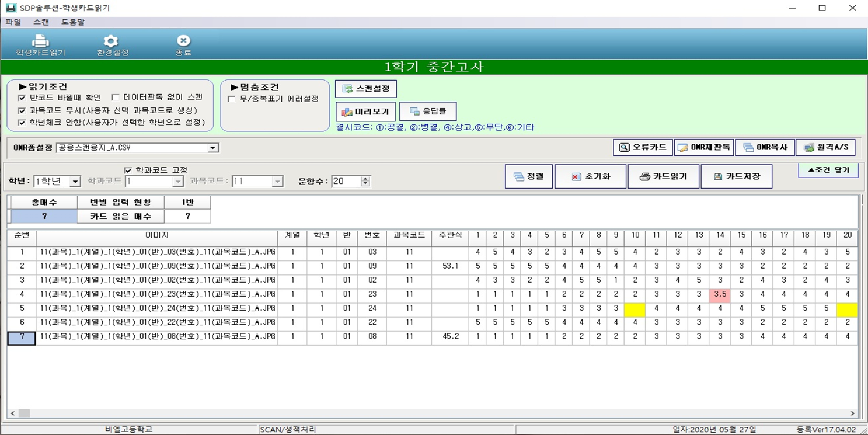The width and height of the screenshot is (868, 435).
Task: Open 학생카드읽기 toolbar icon
Action: point(40,45)
